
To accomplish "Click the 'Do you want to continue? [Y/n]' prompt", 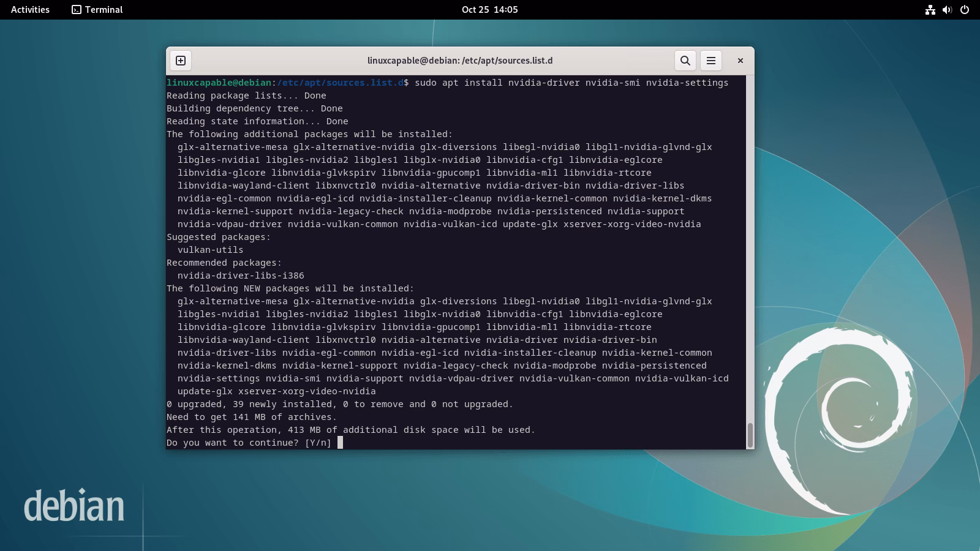I will click(x=249, y=443).
